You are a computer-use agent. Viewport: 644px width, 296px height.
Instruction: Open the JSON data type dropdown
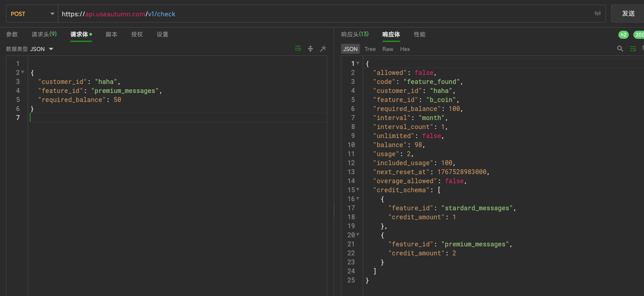(41, 49)
